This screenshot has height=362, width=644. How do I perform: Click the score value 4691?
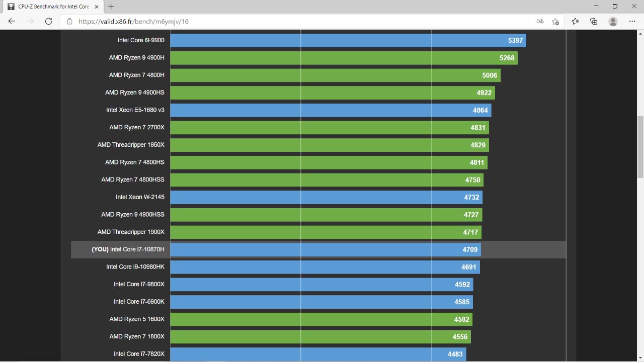[x=469, y=267]
